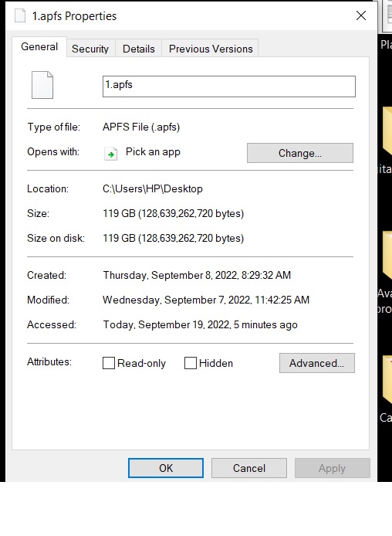Screen dimensions: 392x536
Task: Click the Pick an app label
Action: pyautogui.click(x=153, y=152)
